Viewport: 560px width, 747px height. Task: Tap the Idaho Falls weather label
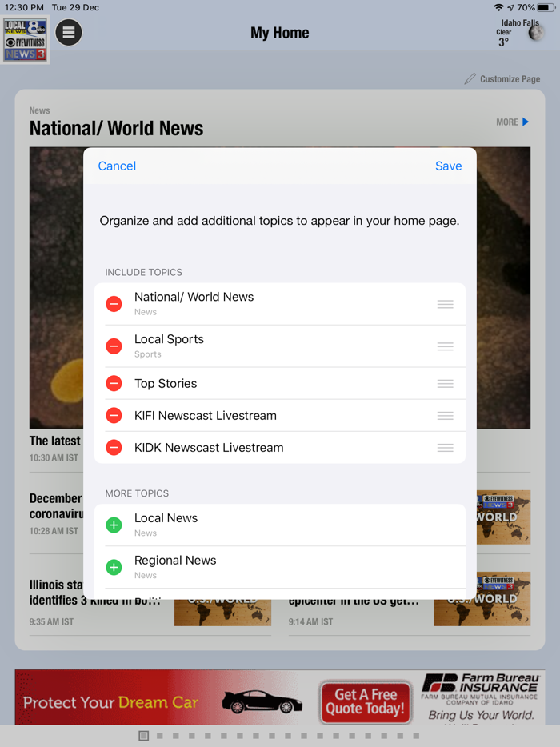(520, 22)
